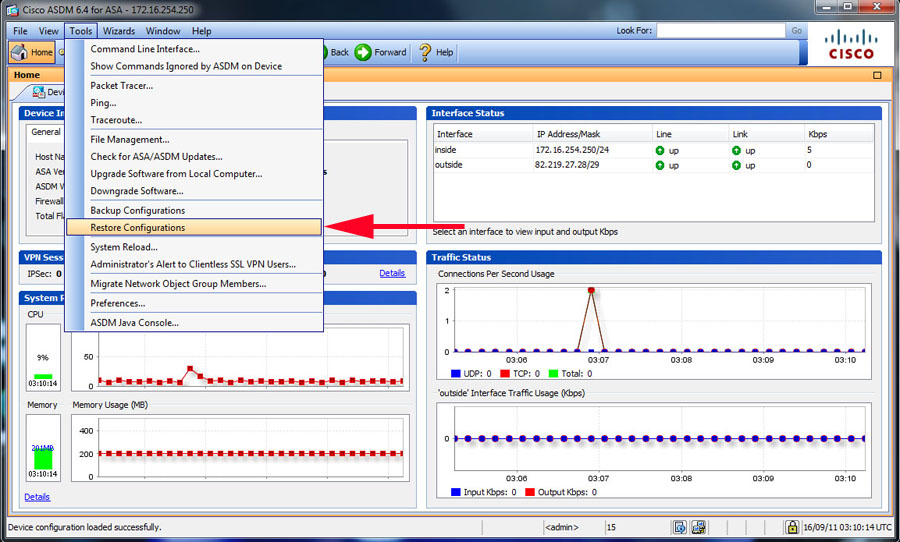This screenshot has height=542, width=900.
Task: Choose Upgrade Software from Local Computer
Action: (x=194, y=174)
